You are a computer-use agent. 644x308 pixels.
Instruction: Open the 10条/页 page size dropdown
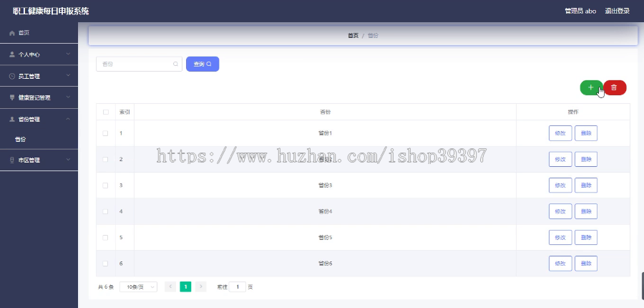(138, 287)
